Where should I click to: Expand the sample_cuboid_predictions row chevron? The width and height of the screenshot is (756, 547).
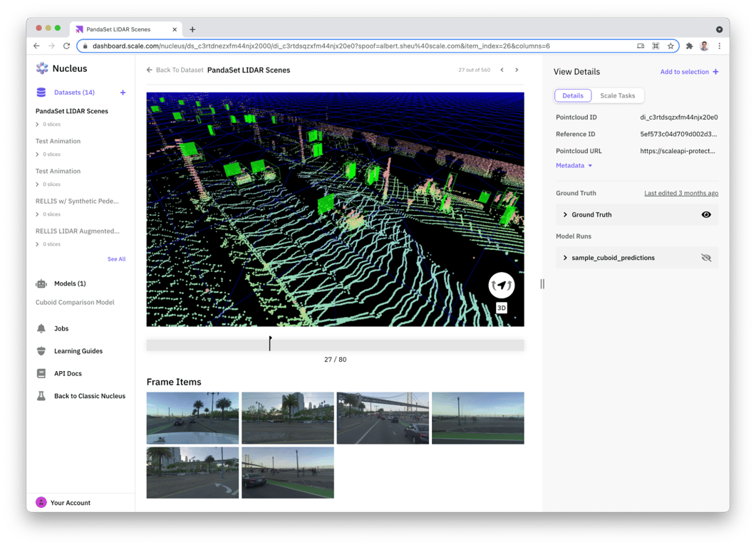565,258
